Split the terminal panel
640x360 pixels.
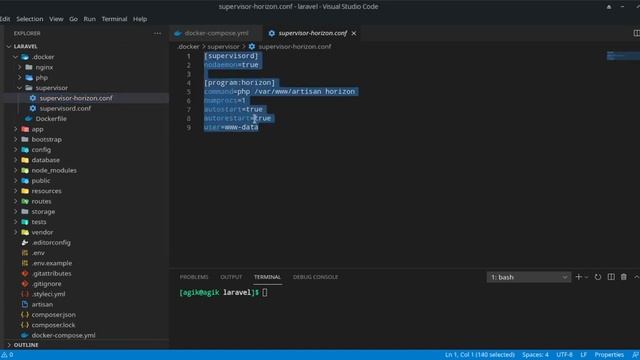(611, 277)
